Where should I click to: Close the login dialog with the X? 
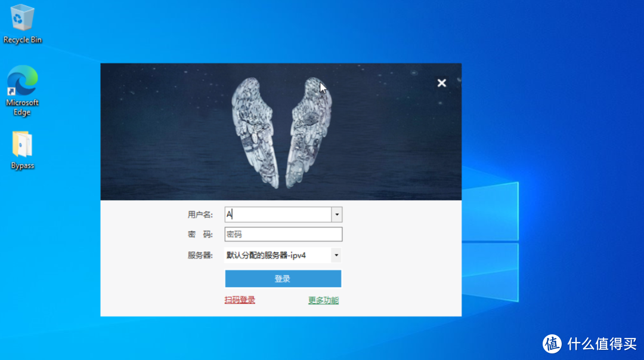click(x=441, y=83)
